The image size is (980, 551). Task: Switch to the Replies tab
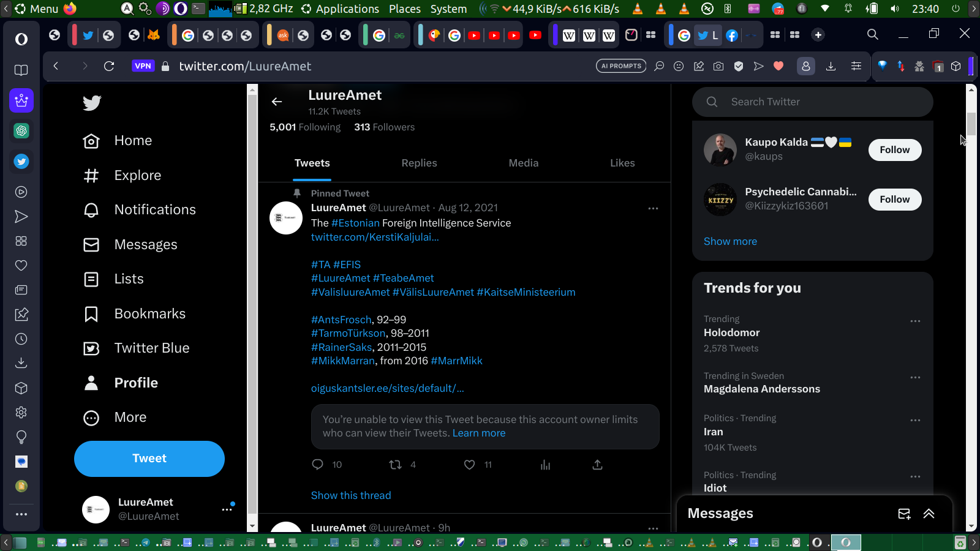tap(420, 163)
